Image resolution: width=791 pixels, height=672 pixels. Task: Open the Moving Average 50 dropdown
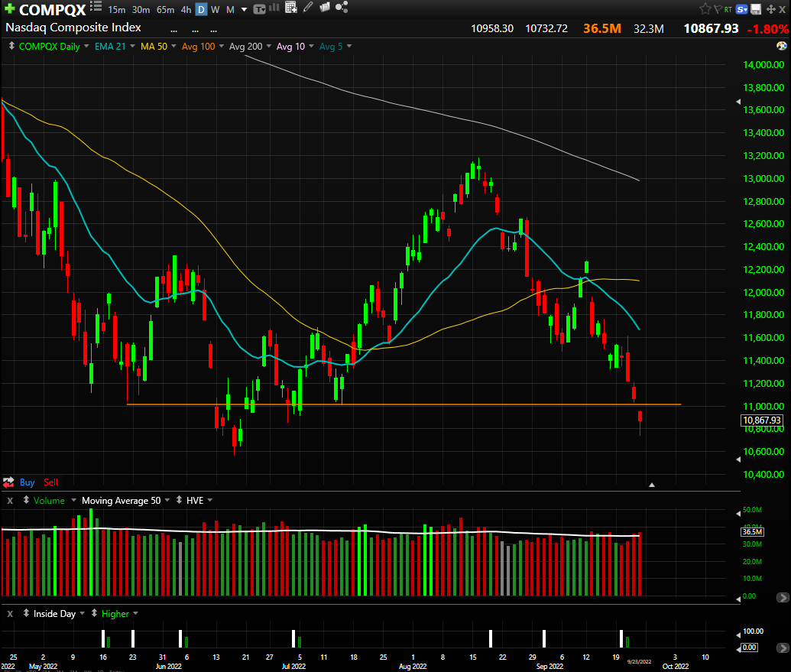(167, 500)
